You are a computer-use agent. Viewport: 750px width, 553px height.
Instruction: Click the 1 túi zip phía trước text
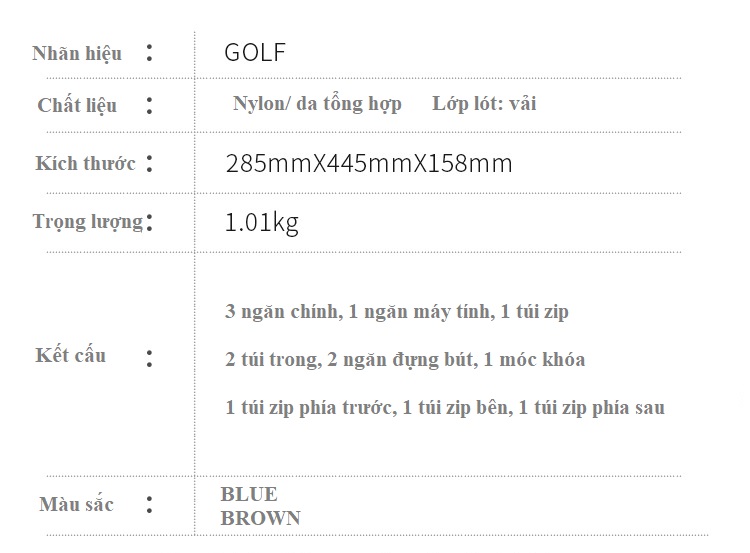point(306,407)
